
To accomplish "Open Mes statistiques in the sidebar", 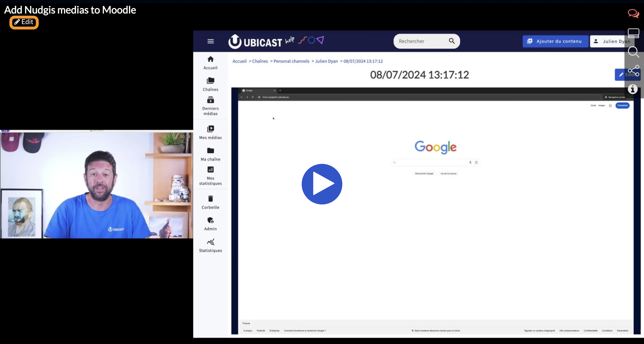I will click(x=210, y=176).
